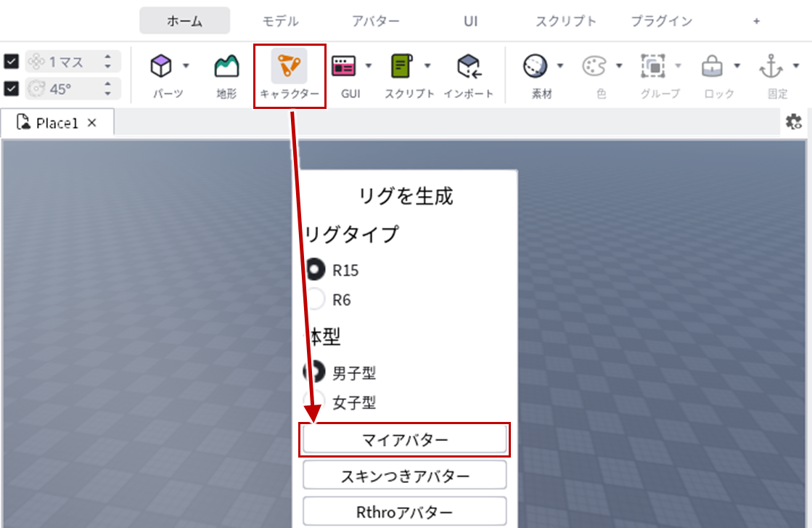This screenshot has height=528, width=812.
Task: Click the スクリプト script icon in toolbar
Action: (x=402, y=66)
